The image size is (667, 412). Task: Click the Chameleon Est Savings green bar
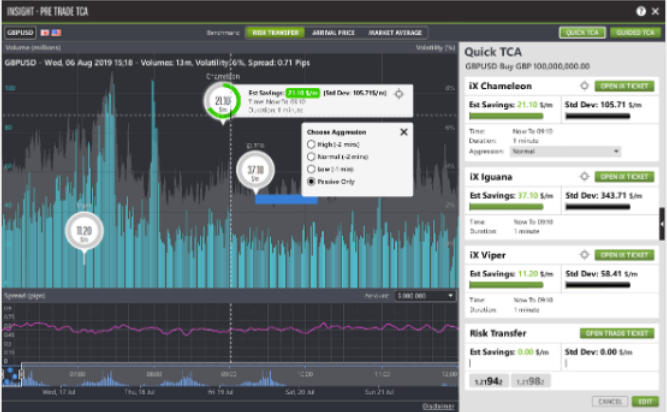coord(506,116)
